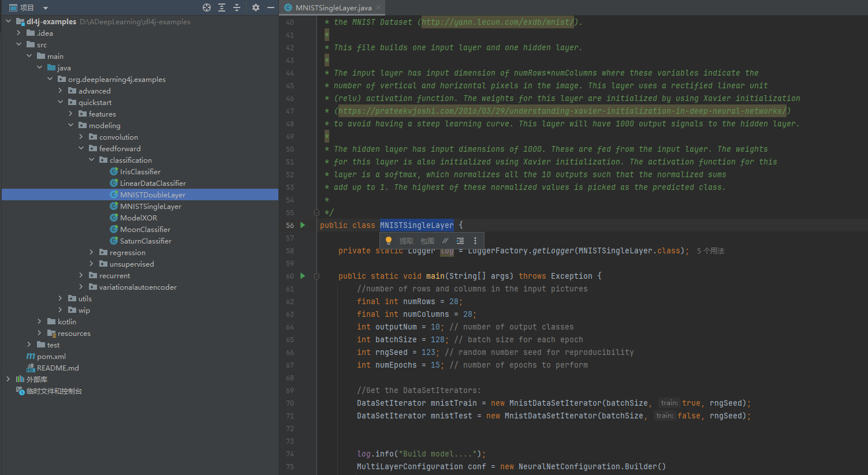The width and height of the screenshot is (868, 475).
Task: Collapse the classification folder
Action: pos(91,160)
